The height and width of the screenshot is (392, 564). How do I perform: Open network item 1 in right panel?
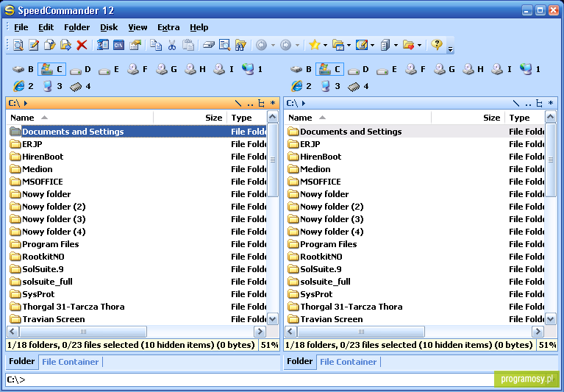[530, 69]
